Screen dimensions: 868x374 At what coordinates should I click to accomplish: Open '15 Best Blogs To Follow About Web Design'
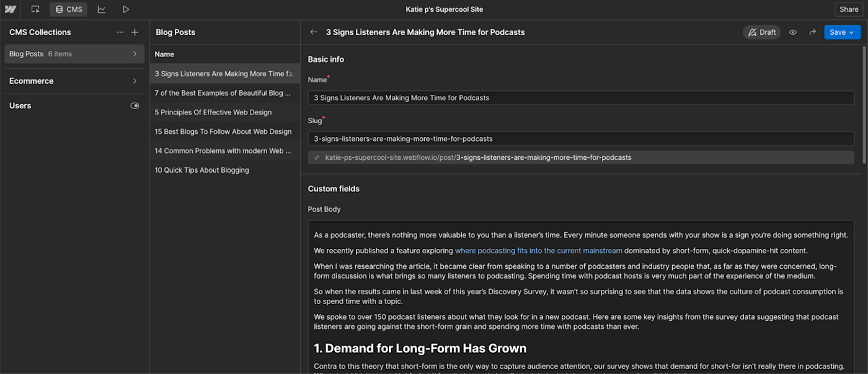(224, 131)
